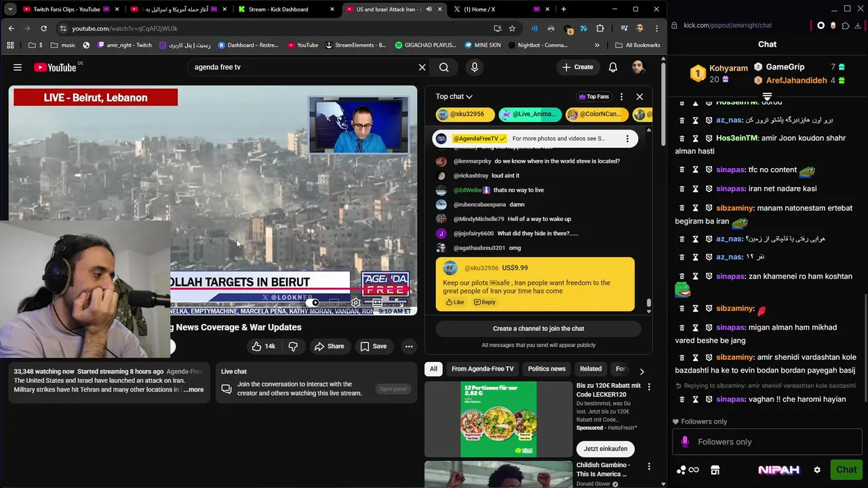This screenshot has height=488, width=868.
Task: Click Create a channel to join chat
Action: [x=538, y=329]
